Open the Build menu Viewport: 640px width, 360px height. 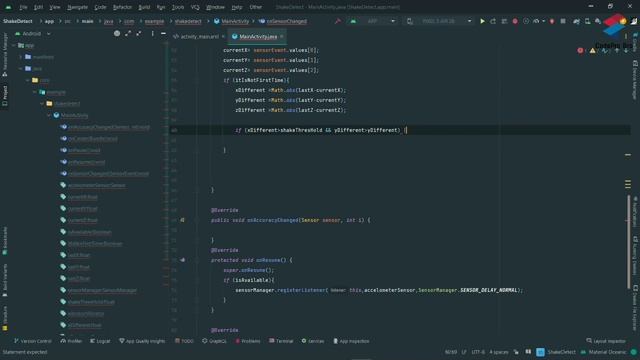pyautogui.click(x=144, y=7)
